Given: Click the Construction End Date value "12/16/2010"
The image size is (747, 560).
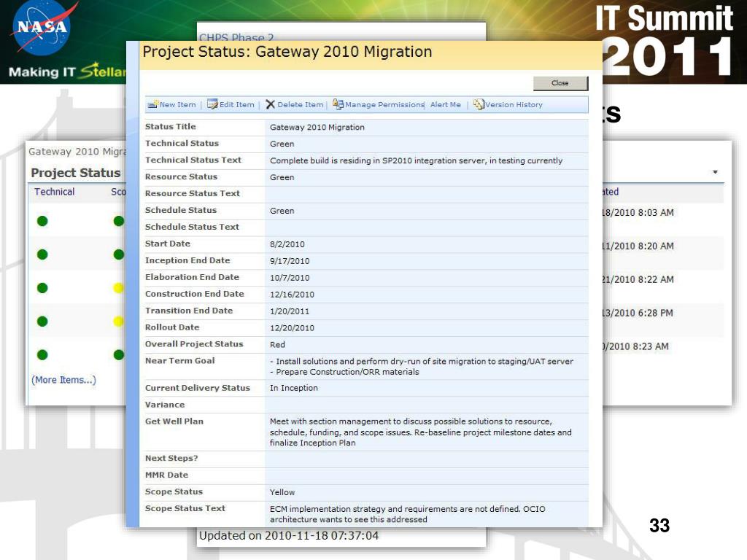Looking at the screenshot, I should click(292, 295).
